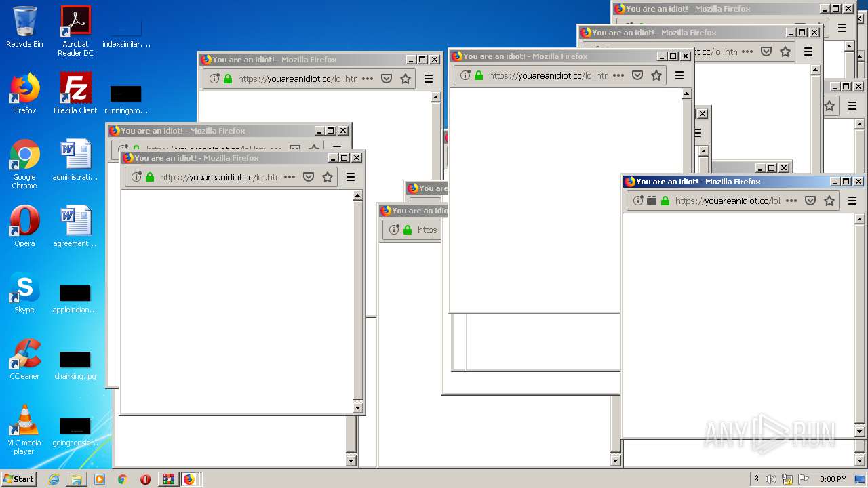Click the padlock in the front-left Firefox window

click(x=150, y=177)
